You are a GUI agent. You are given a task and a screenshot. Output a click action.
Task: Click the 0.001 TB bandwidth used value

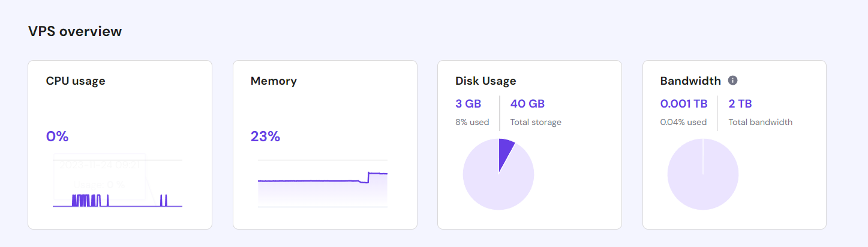684,103
